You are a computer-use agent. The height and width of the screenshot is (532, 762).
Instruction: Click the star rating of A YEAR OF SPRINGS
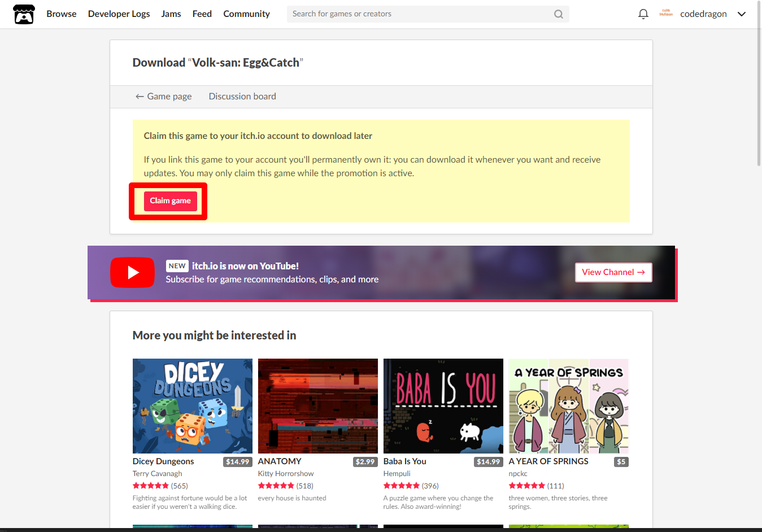[527, 486]
